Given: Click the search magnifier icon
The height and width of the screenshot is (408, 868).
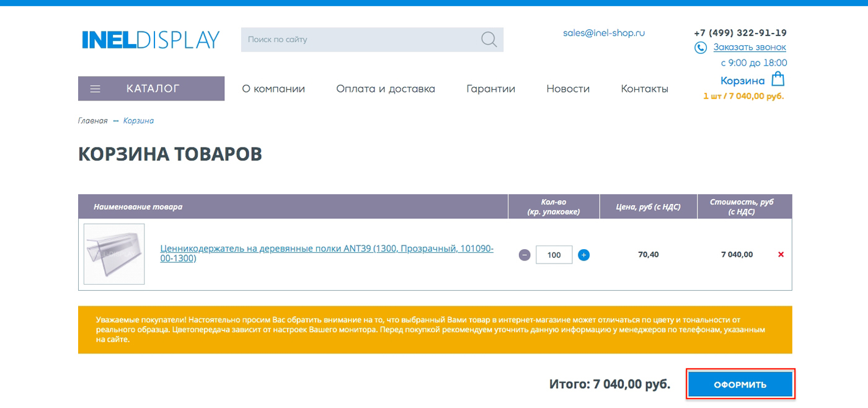Looking at the screenshot, I should (x=489, y=40).
